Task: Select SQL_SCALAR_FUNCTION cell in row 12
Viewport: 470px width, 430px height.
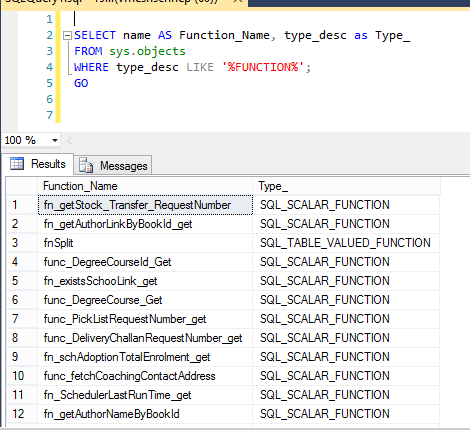Action: pyautogui.click(x=346, y=414)
